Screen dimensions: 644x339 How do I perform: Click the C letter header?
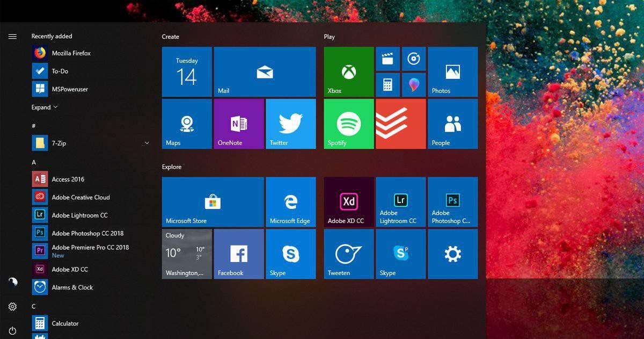pyautogui.click(x=34, y=306)
